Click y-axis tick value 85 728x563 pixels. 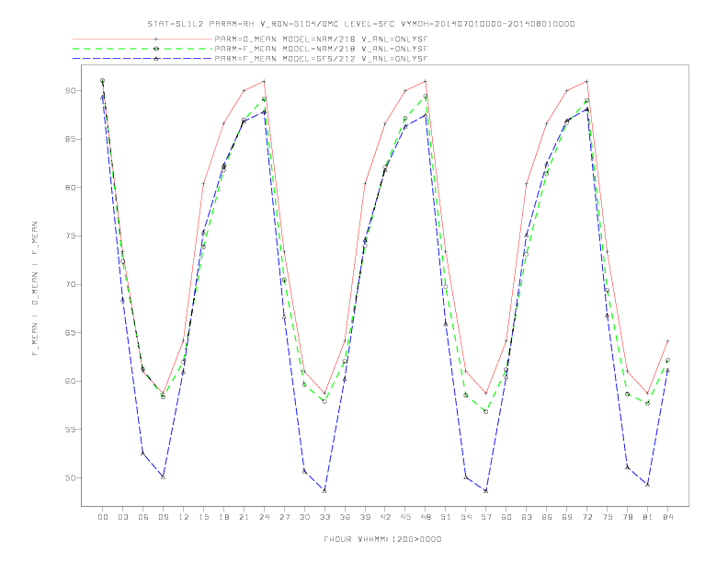[70, 139]
